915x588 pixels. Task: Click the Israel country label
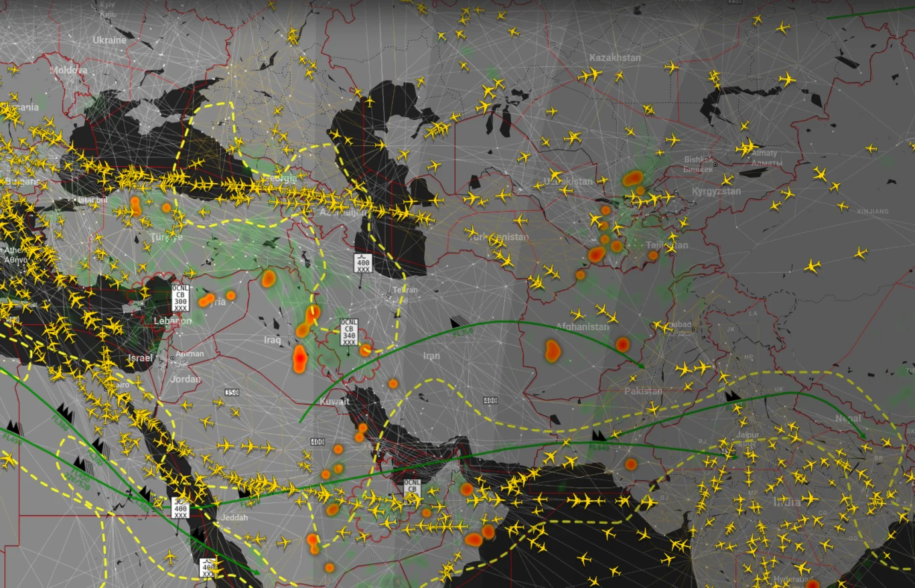coord(140,358)
